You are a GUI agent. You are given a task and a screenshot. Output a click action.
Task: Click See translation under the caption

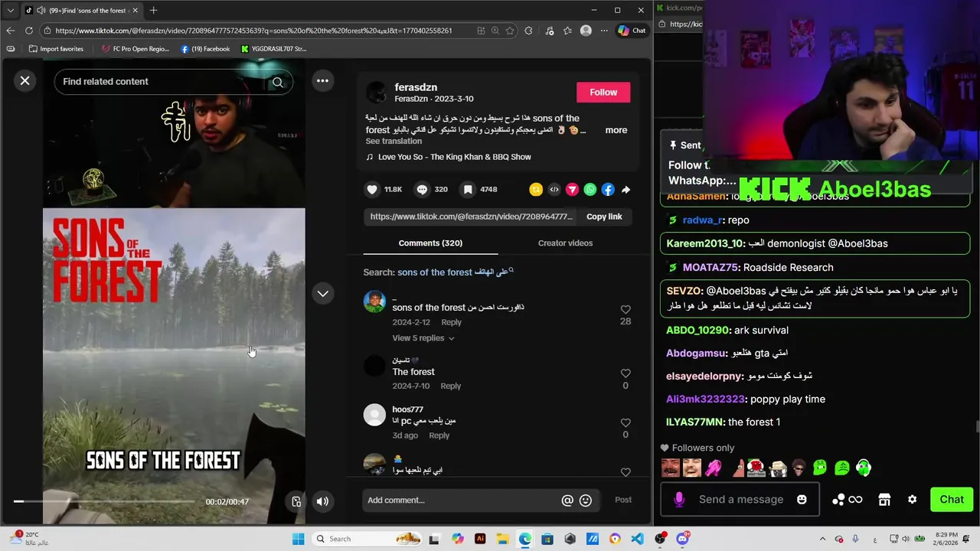394,142
